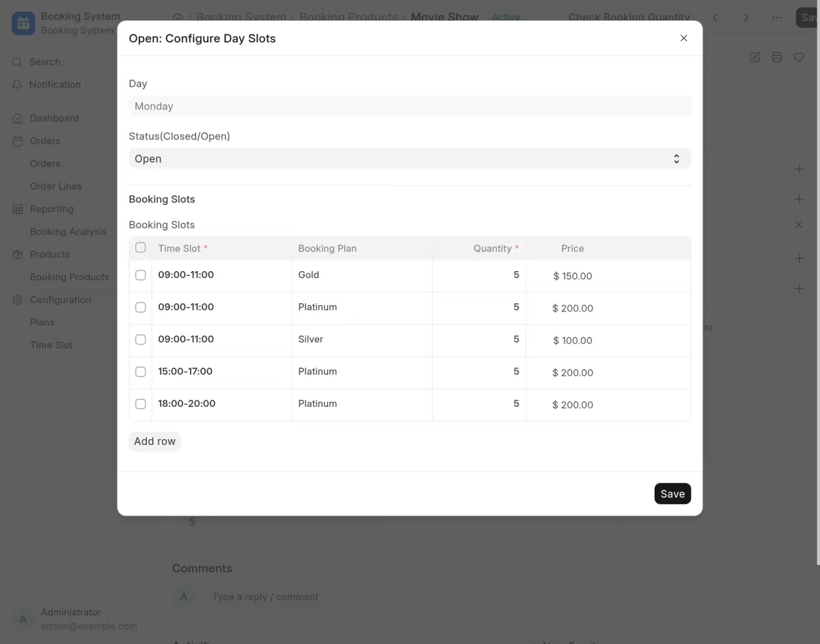Image resolution: width=820 pixels, height=644 pixels.
Task: Click the $ 100.00 price cell
Action: 573,340
